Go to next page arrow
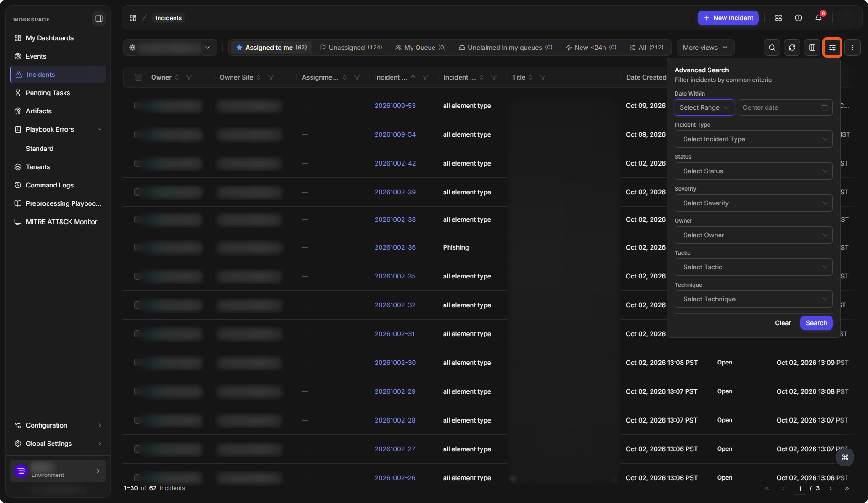 [x=831, y=488]
